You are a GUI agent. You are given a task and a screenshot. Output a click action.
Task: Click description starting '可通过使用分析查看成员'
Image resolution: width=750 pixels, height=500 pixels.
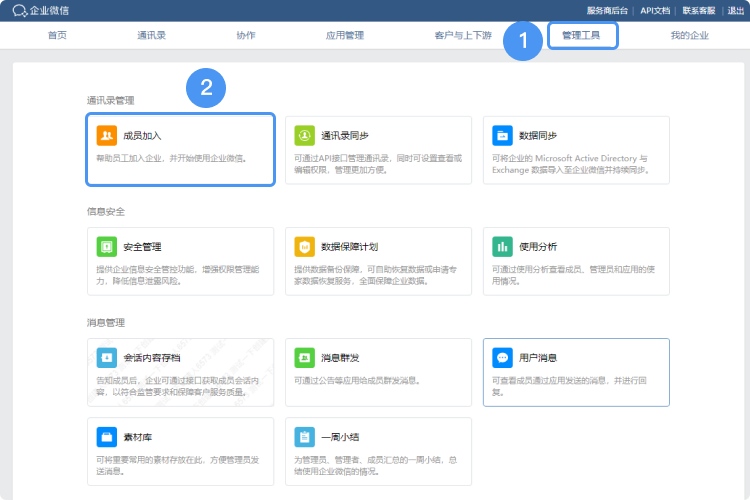pos(574,275)
